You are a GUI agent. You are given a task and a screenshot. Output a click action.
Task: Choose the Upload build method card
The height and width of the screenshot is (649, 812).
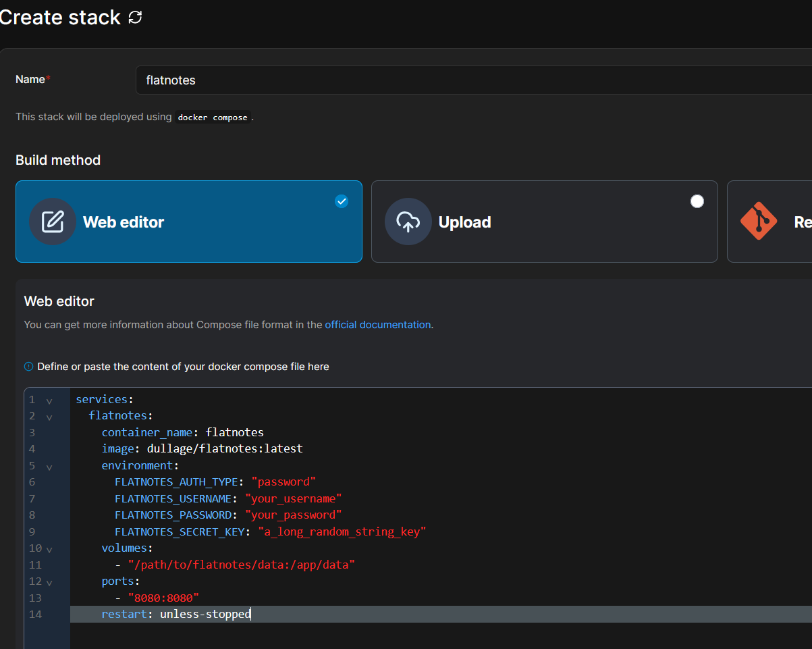pos(545,222)
